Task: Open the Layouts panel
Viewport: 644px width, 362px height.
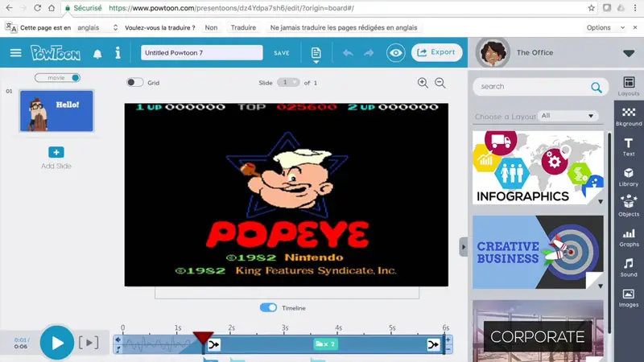Action: (629, 86)
